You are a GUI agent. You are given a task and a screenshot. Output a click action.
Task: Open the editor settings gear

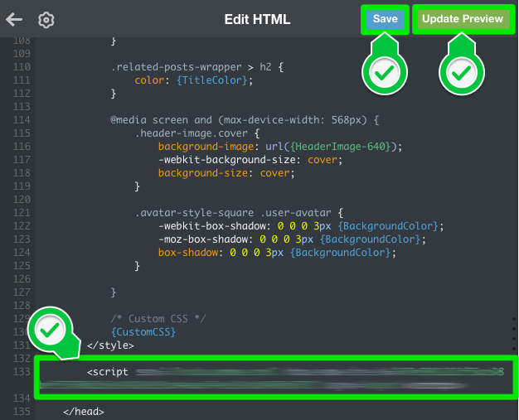tap(46, 20)
